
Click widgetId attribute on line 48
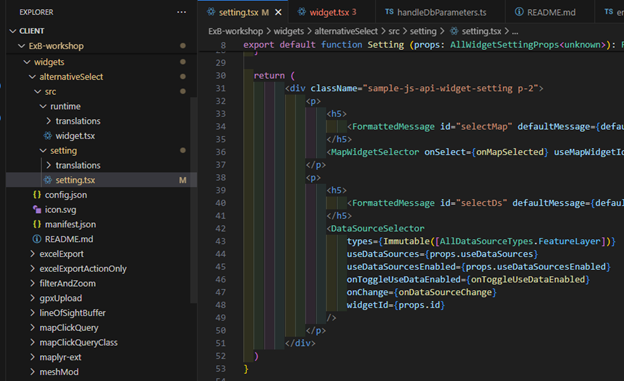(367, 305)
